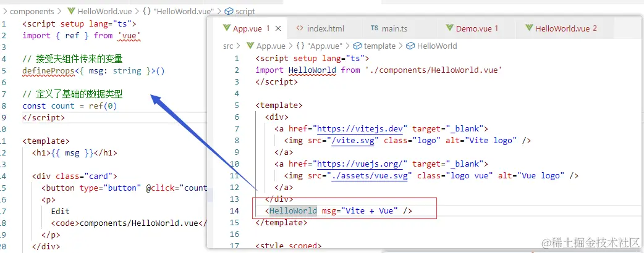Click script cube icon in back breadcrumb
The height and width of the screenshot is (253, 644).
[229, 12]
